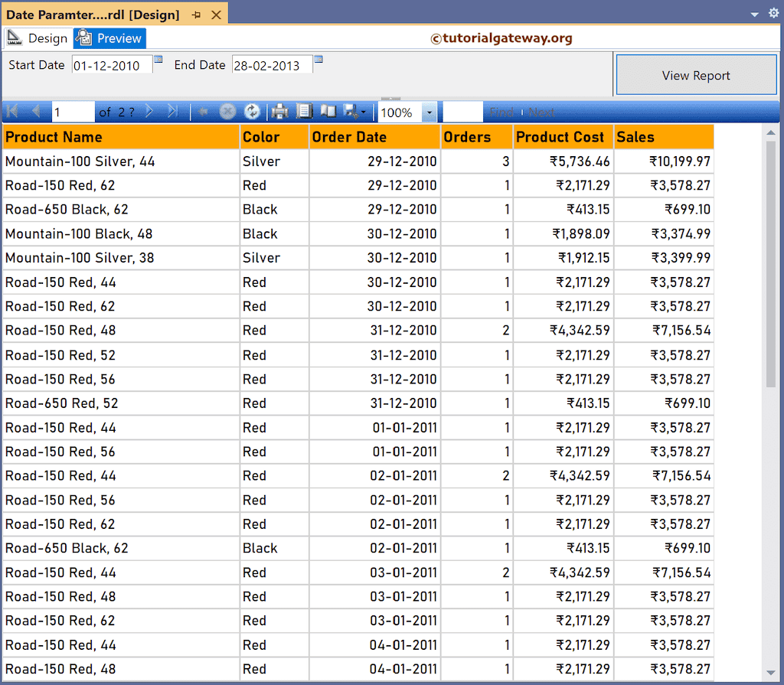Open the export format dropdown arrow
The image size is (784, 685).
(363, 112)
